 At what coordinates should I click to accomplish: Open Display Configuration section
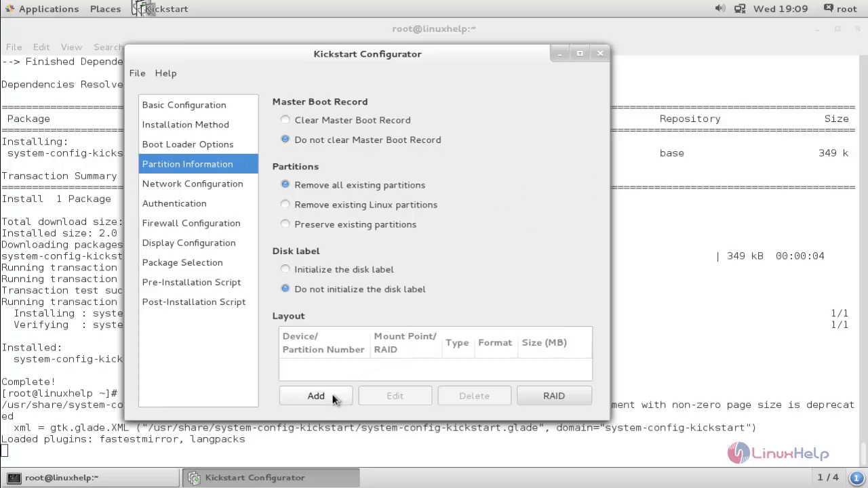pos(198,243)
